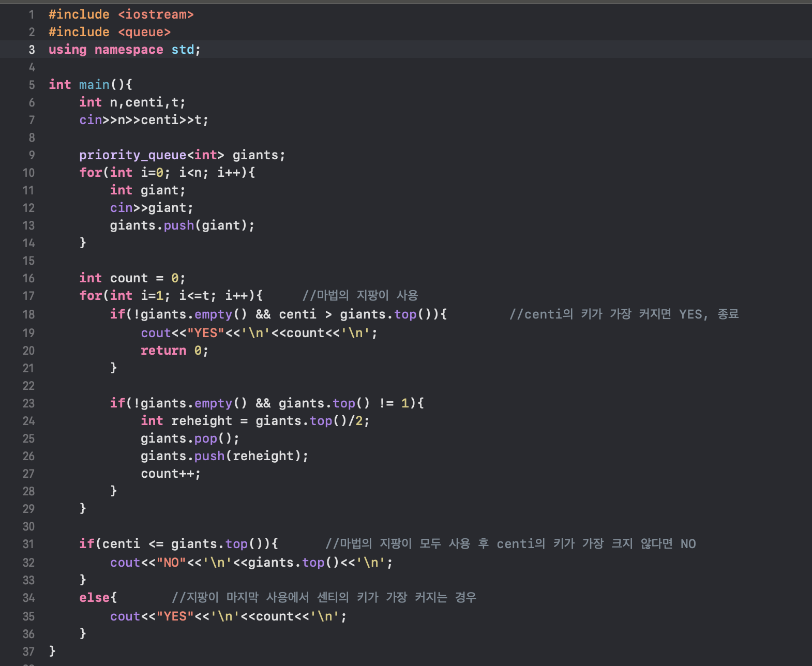Click line number 3 in the gutter
The image size is (812, 666).
(32, 50)
